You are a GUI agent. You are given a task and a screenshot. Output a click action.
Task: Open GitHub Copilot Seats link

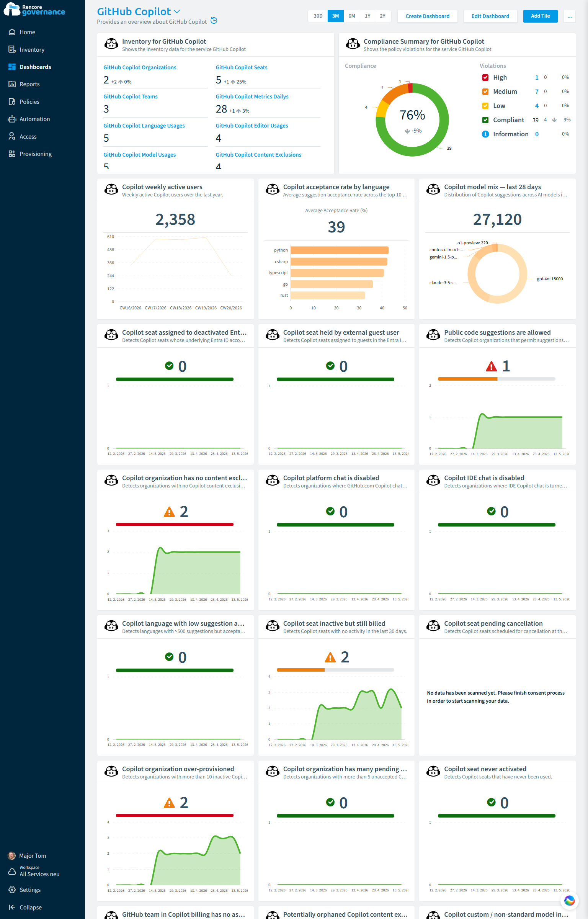click(242, 67)
